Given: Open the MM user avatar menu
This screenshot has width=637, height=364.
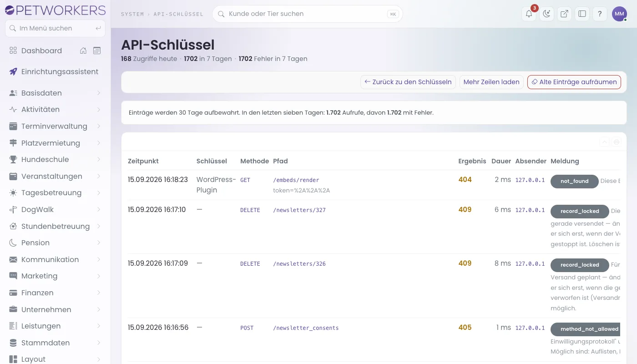Looking at the screenshot, I should pyautogui.click(x=619, y=14).
